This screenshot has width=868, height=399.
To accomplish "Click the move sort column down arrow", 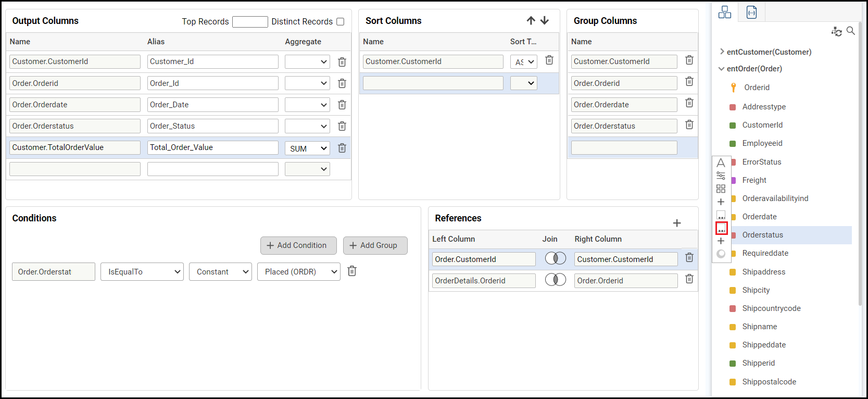I will pos(545,20).
